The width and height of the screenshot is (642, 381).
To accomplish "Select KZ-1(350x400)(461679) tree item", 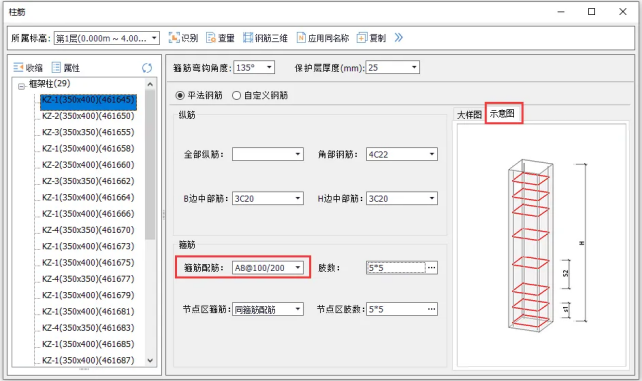I will 88,295.
